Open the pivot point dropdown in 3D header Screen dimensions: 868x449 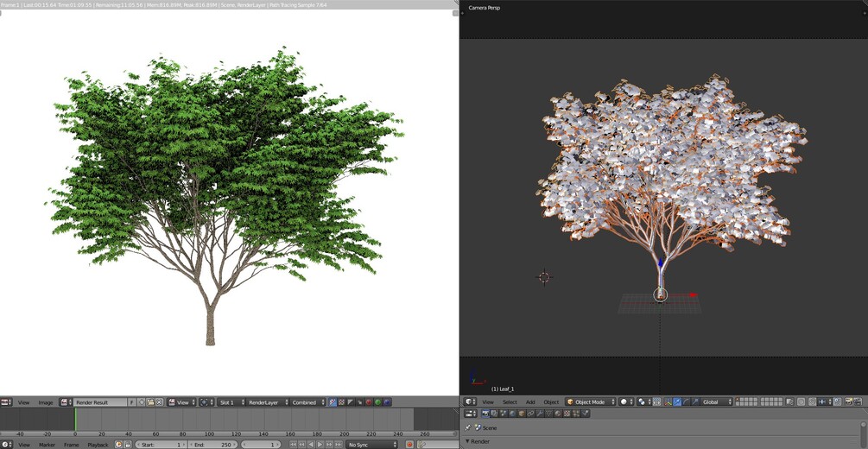point(643,402)
